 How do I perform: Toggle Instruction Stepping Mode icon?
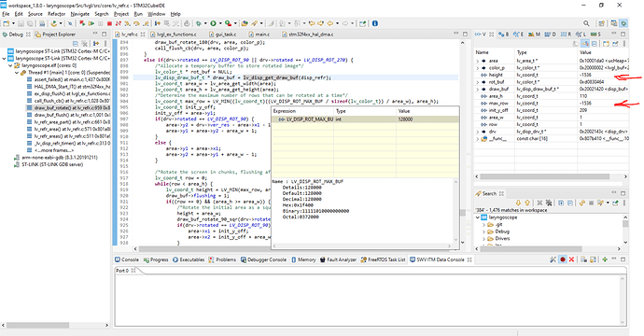[x=158, y=23]
